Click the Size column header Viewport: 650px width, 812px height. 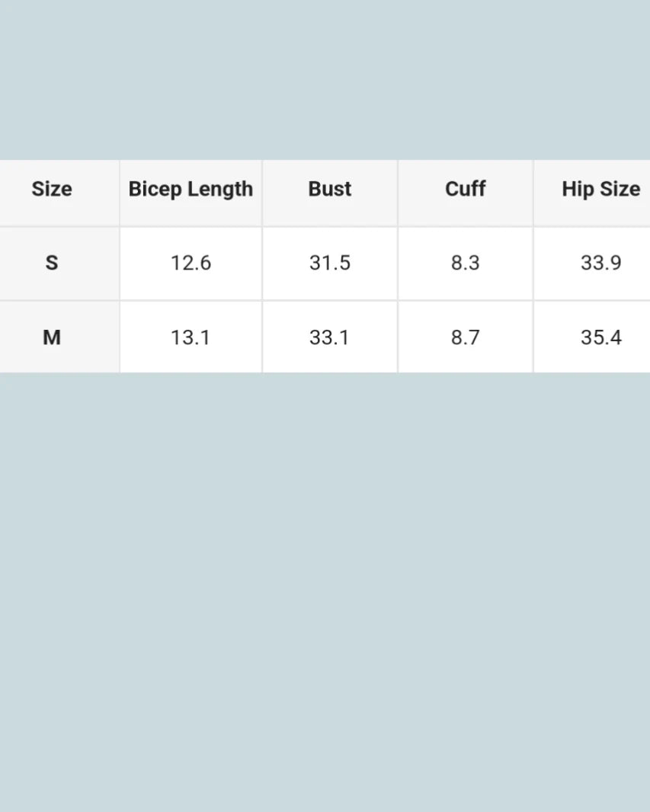pos(52,190)
